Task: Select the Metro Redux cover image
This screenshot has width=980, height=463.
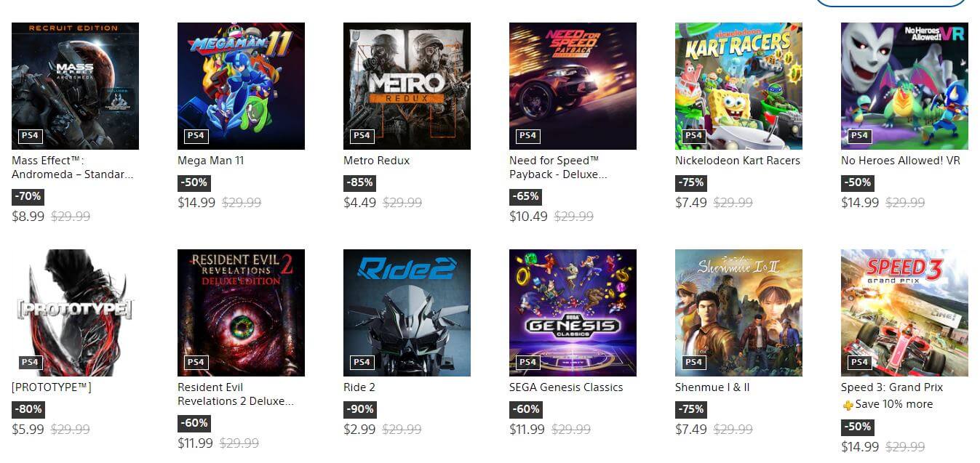Action: pyautogui.click(x=407, y=86)
